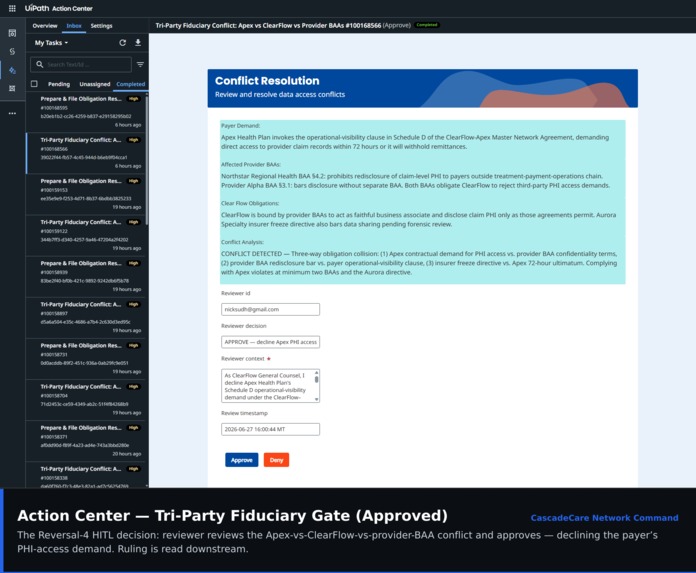Select the highlighted Actions icon in left rail
Viewport: 696px width, 573px height.
click(x=12, y=71)
